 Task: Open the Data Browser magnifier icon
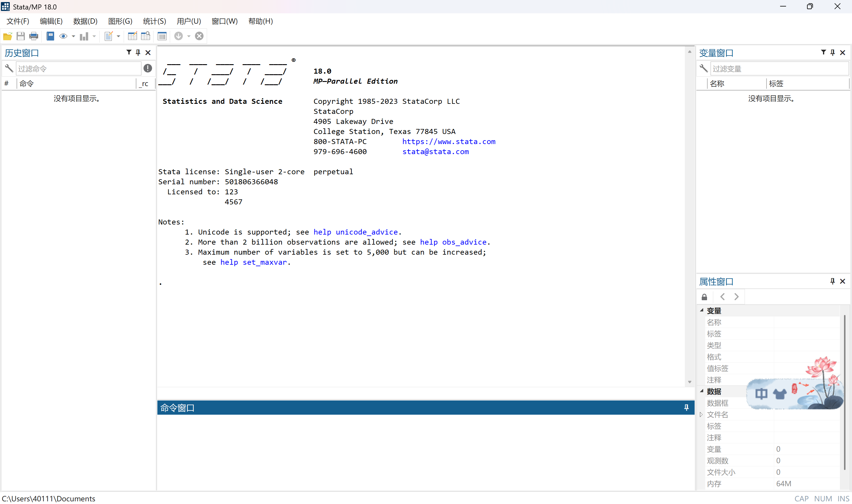[146, 36]
